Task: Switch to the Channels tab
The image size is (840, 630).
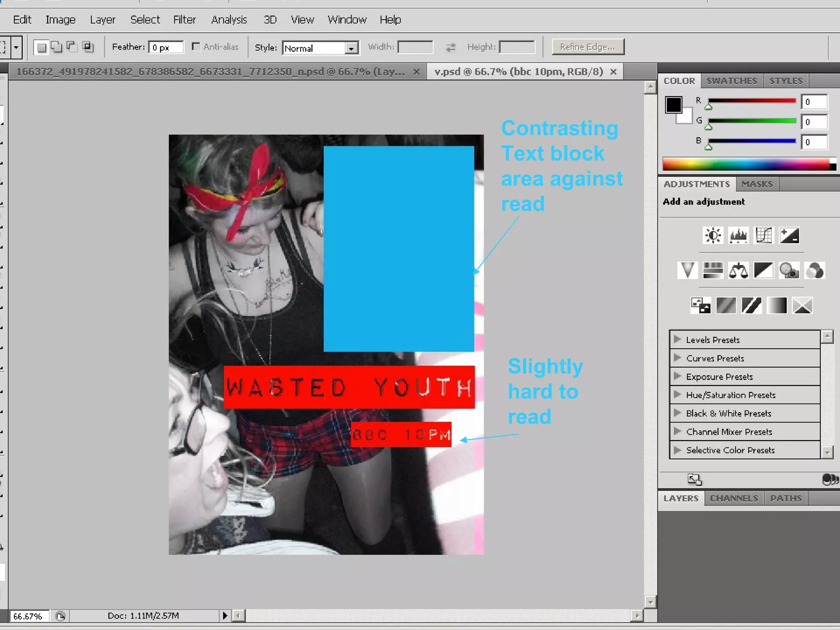Action: pyautogui.click(x=734, y=498)
